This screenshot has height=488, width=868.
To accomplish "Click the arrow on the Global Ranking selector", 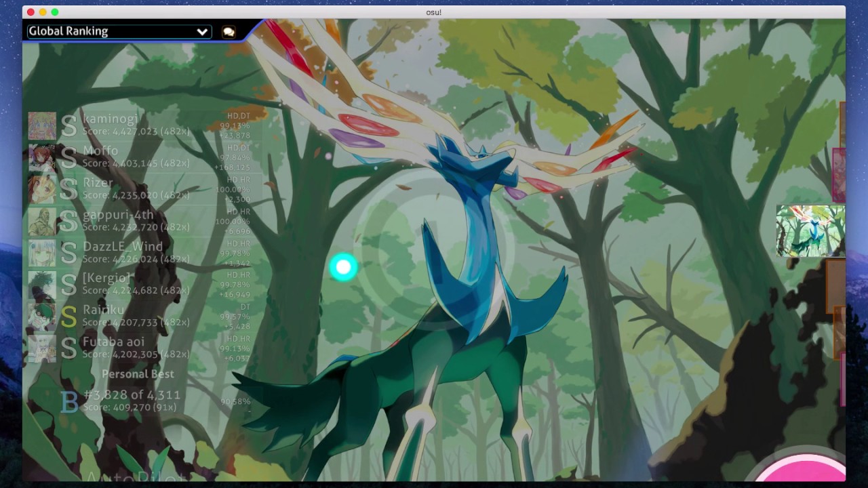I will point(202,32).
